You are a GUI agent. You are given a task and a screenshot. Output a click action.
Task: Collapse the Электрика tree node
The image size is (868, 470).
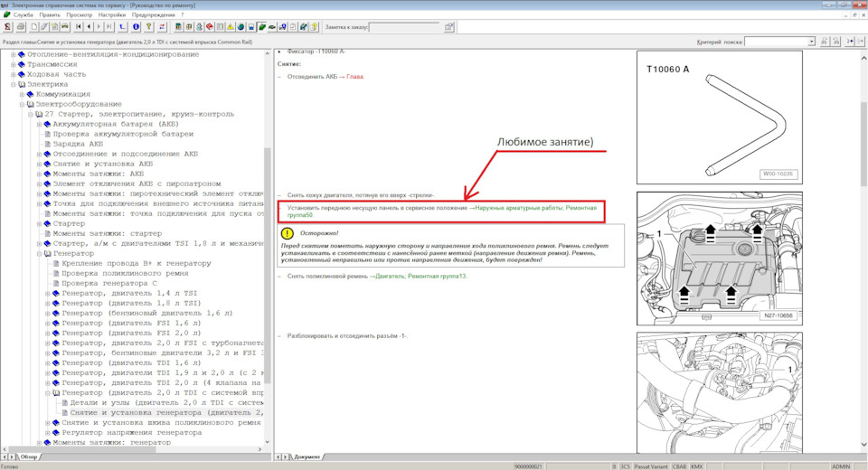14,84
